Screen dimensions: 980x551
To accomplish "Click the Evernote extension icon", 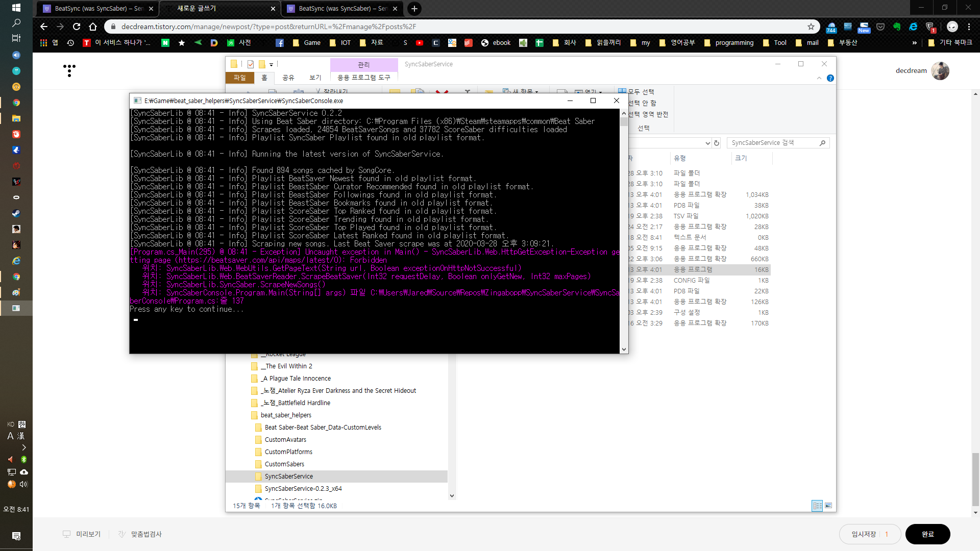I will pos(897,27).
